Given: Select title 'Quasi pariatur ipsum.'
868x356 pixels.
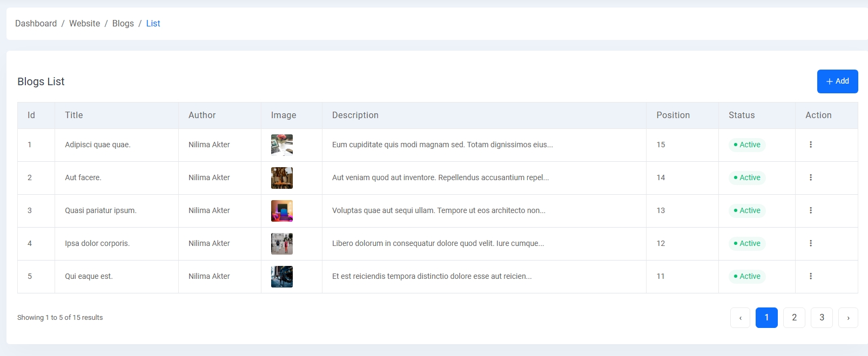Looking at the screenshot, I should coord(100,210).
